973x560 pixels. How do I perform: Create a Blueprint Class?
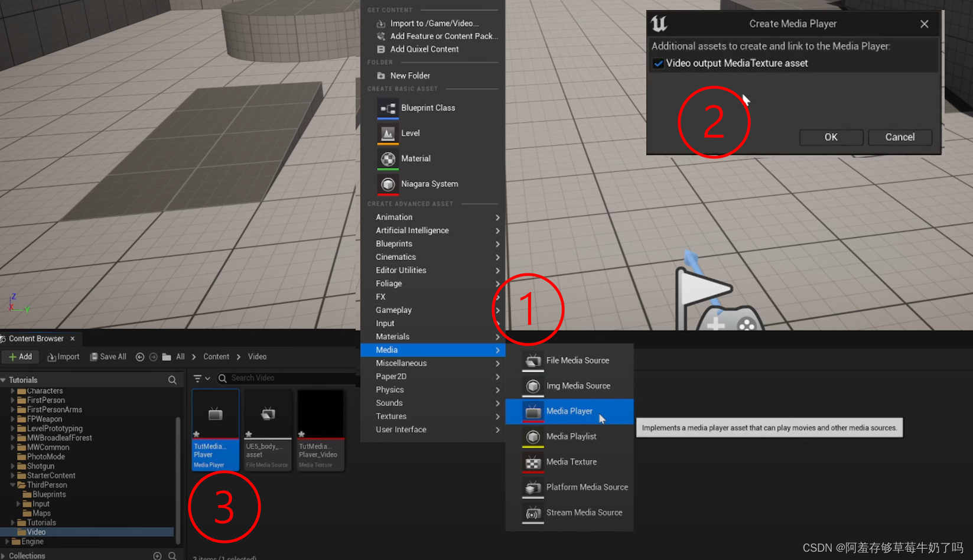(428, 108)
